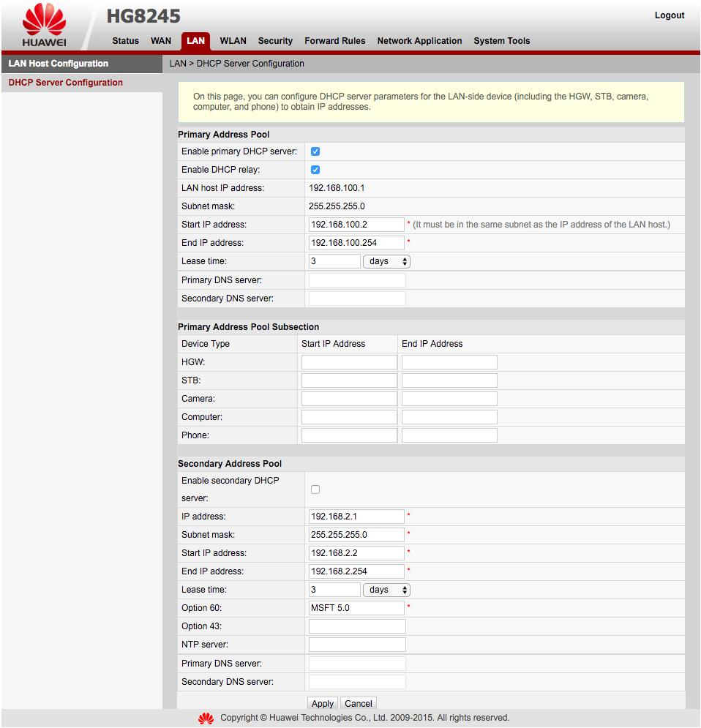Open the Forward Rules tab
701x728 pixels.
click(x=334, y=41)
